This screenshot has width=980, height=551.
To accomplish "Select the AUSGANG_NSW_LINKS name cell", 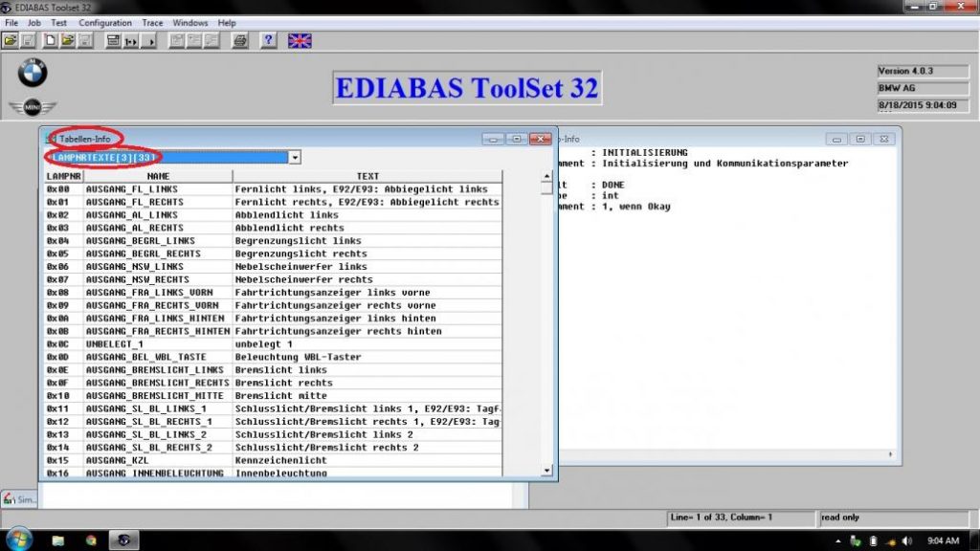I will (x=158, y=267).
